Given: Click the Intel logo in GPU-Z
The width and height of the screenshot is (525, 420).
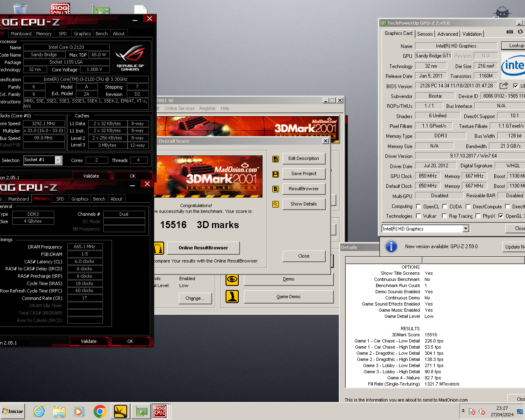Looking at the screenshot, I should point(513,66).
